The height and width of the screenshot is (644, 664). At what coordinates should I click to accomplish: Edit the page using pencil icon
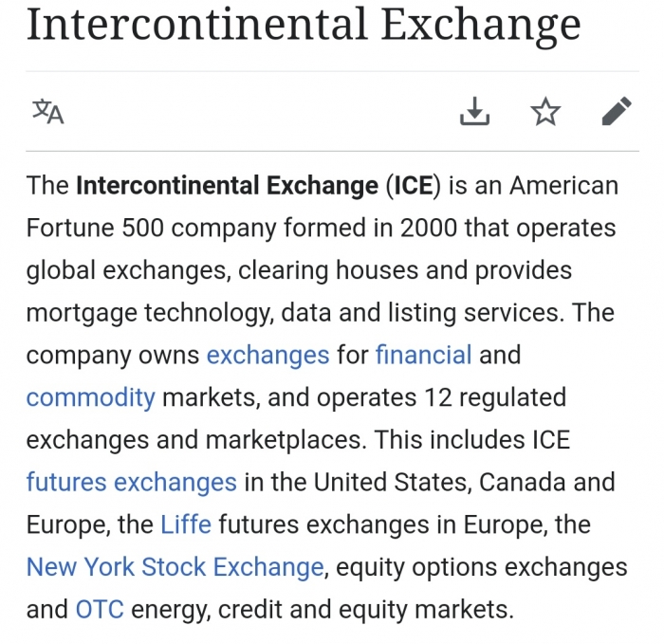[x=617, y=111]
